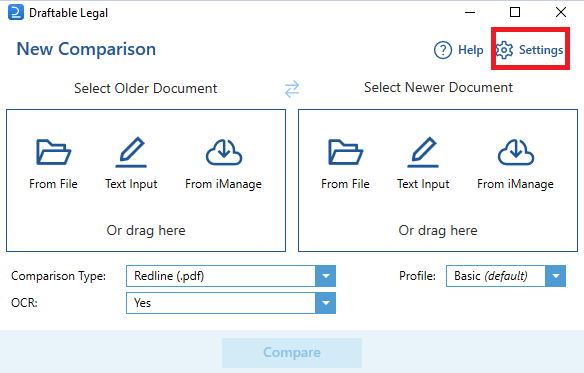Click the OCR Yes value field
Screen dimensions: 584x373
(x=221, y=303)
